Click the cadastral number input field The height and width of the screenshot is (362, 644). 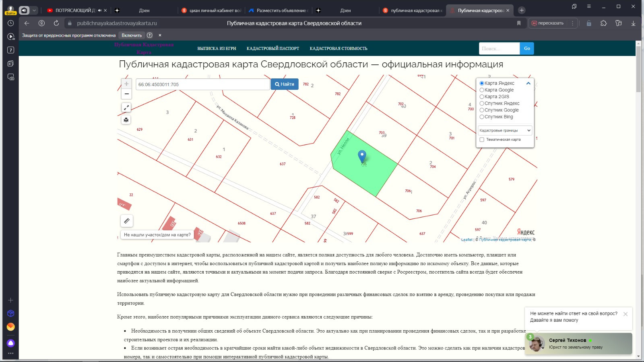coord(203,84)
